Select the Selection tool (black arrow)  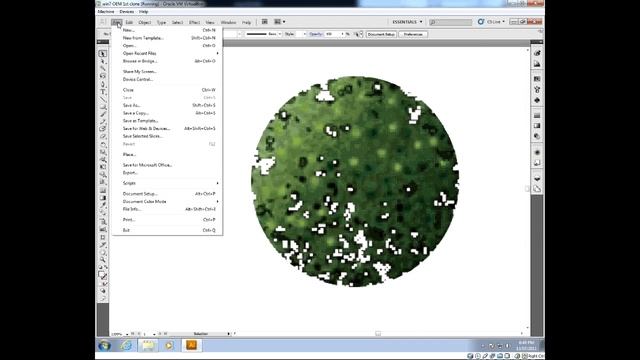coord(103,54)
